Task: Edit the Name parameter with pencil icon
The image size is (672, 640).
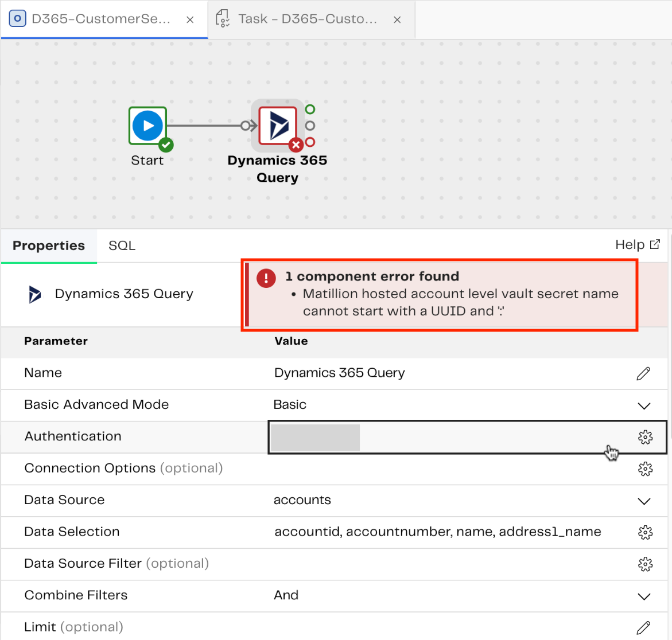Action: pos(643,373)
